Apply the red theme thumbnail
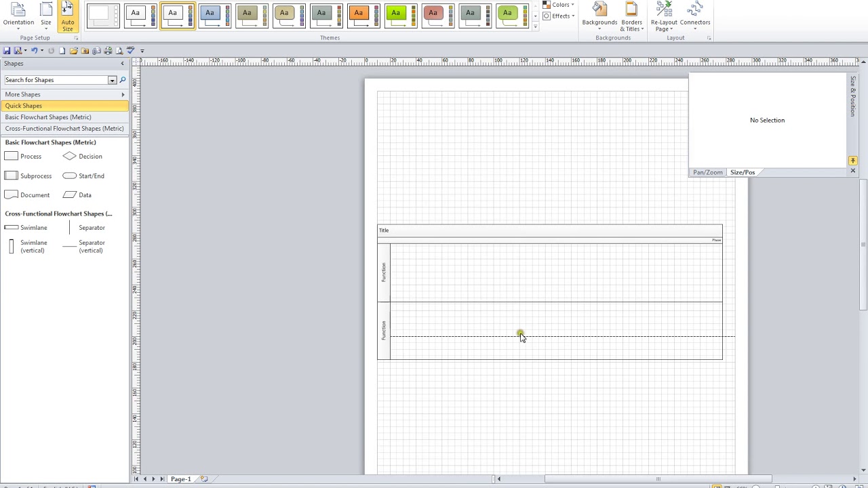This screenshot has height=488, width=868. 437,16
